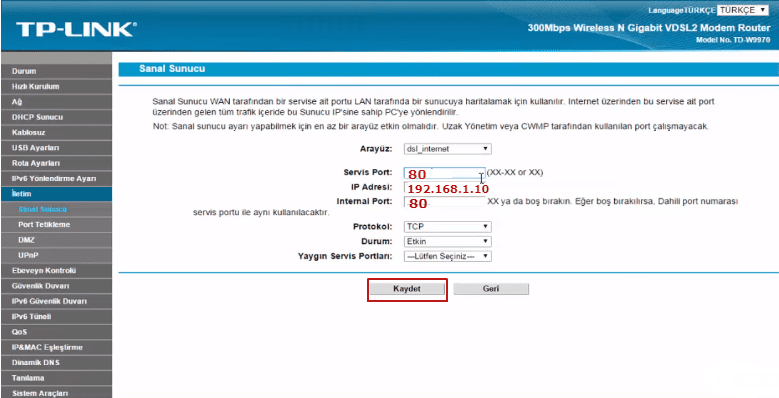779x398 pixels.
Task: Open the QoS sidebar menu item
Action: (56, 332)
